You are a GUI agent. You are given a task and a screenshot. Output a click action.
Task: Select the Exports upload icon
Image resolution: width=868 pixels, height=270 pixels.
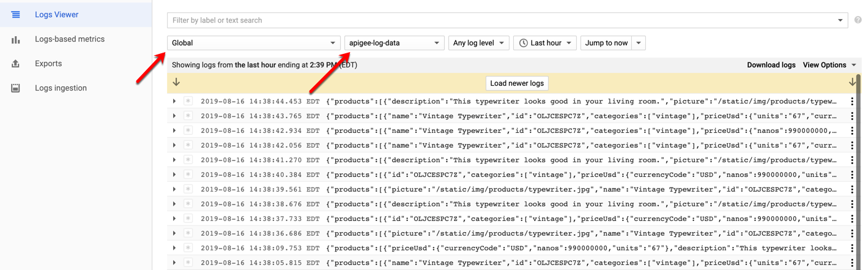16,64
